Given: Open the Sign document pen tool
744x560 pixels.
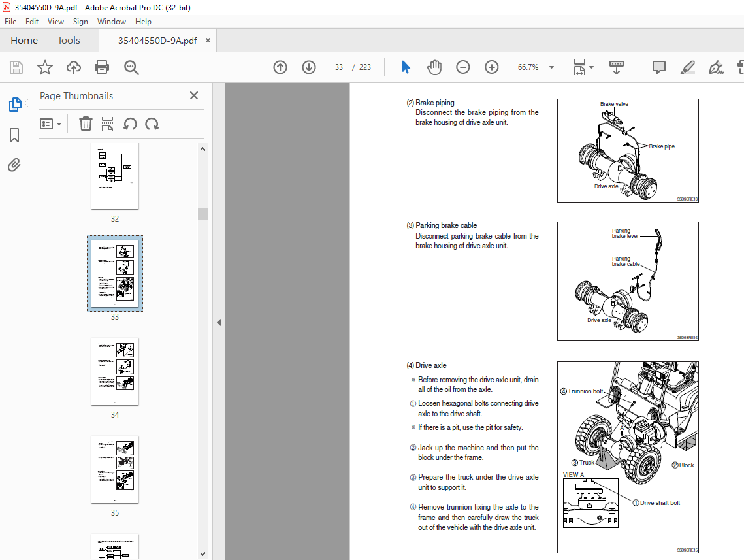Looking at the screenshot, I should (x=716, y=67).
